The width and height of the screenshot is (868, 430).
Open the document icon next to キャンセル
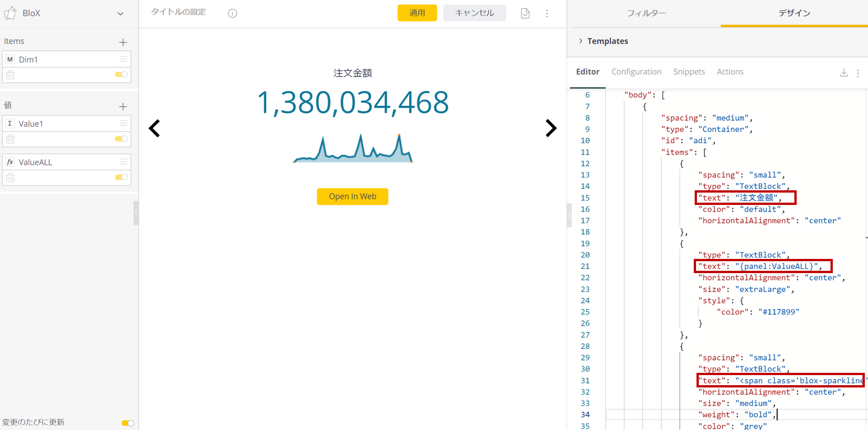pos(525,13)
